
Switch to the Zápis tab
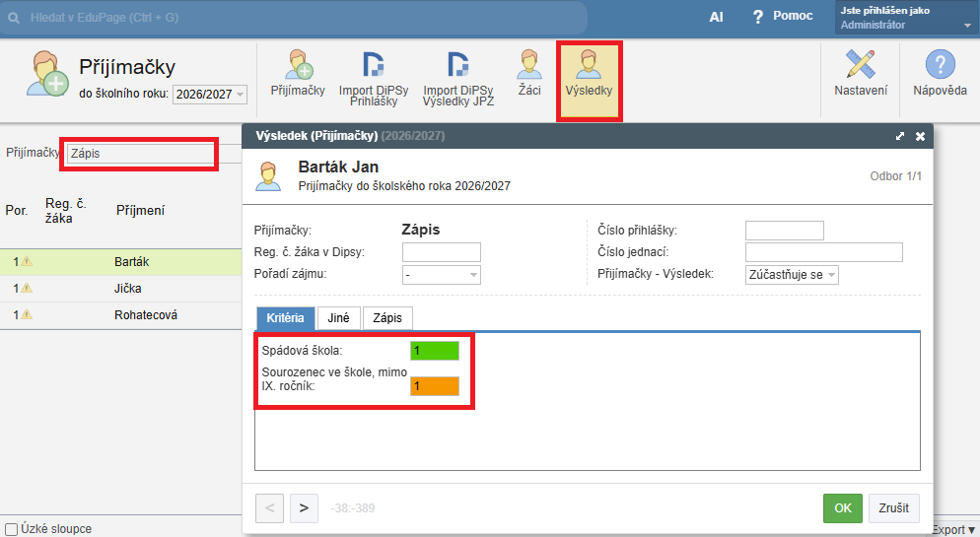pos(387,318)
